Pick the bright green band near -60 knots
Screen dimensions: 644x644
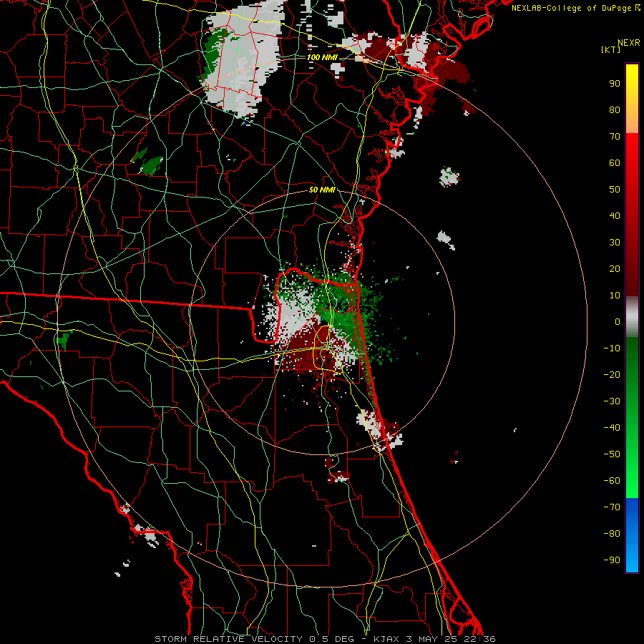point(632,479)
